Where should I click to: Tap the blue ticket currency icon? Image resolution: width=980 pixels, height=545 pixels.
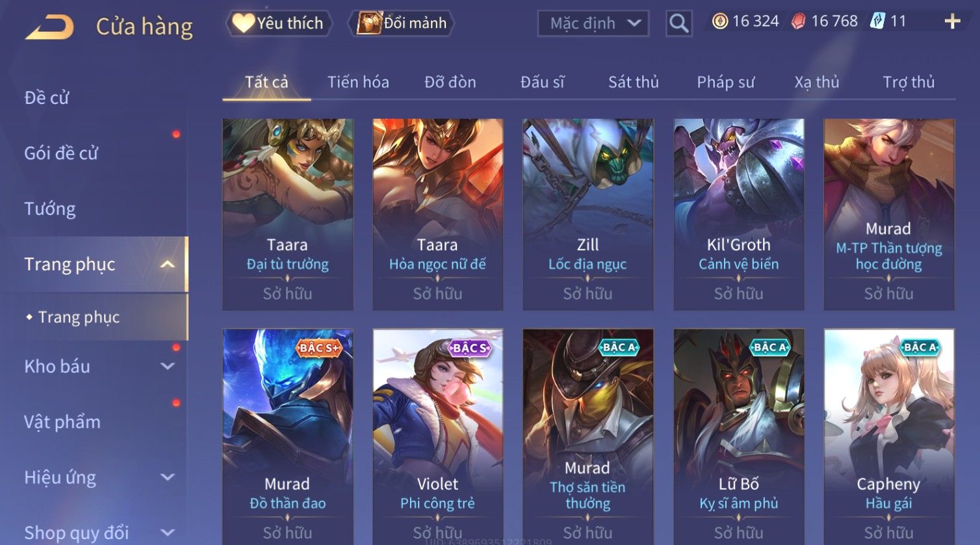877,21
